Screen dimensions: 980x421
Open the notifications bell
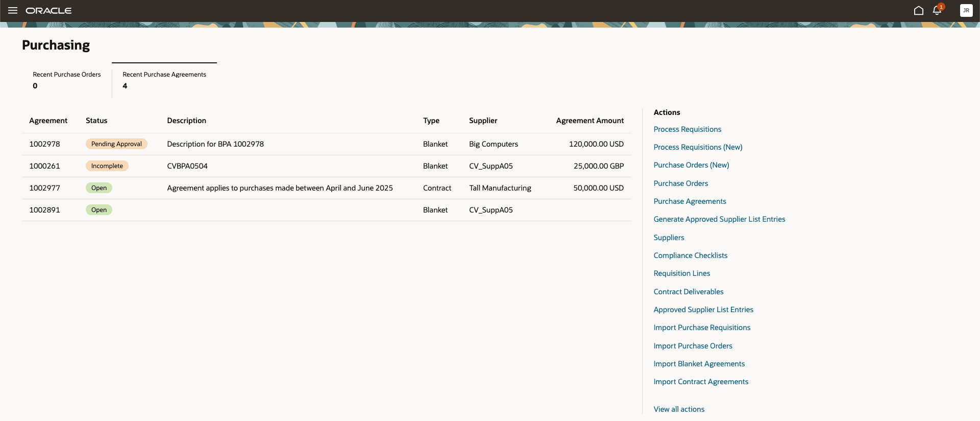[x=937, y=11]
